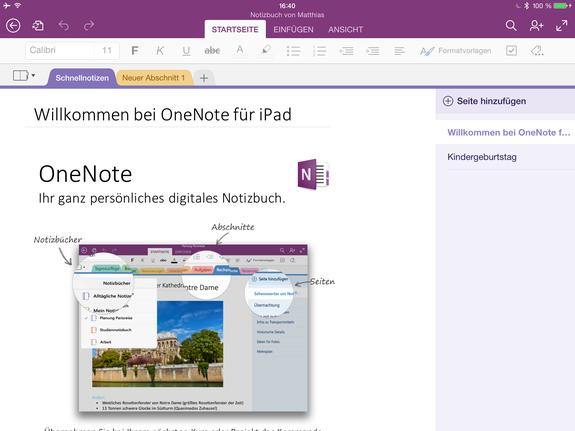Click text 'Ihr ganz persönliches digitales Notizbuch.'

click(x=162, y=198)
